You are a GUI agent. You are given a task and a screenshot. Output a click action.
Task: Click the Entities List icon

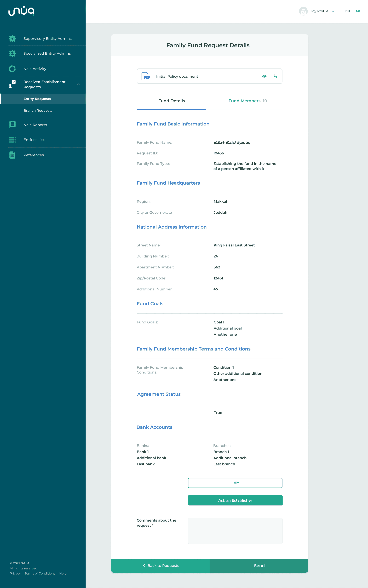[x=12, y=140]
